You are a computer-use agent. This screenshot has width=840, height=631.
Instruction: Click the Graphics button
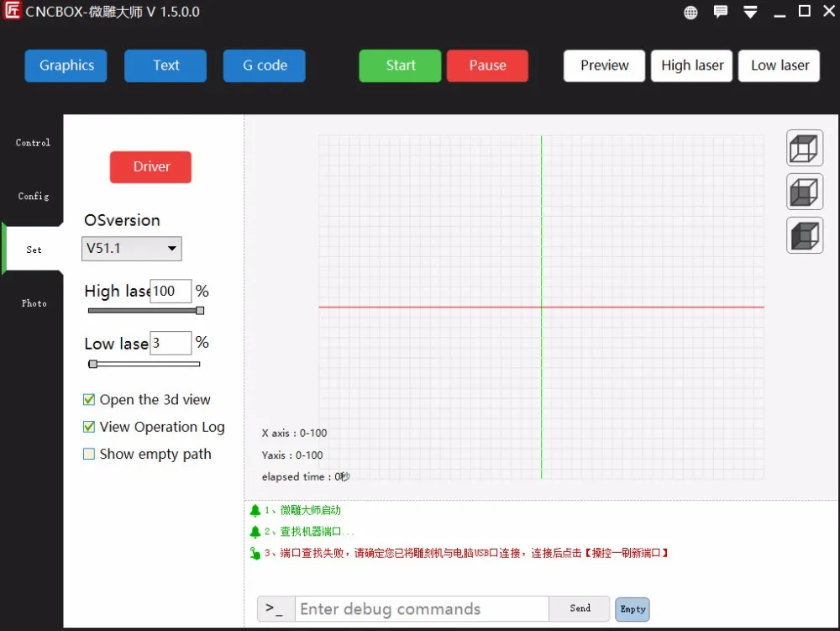coord(66,66)
